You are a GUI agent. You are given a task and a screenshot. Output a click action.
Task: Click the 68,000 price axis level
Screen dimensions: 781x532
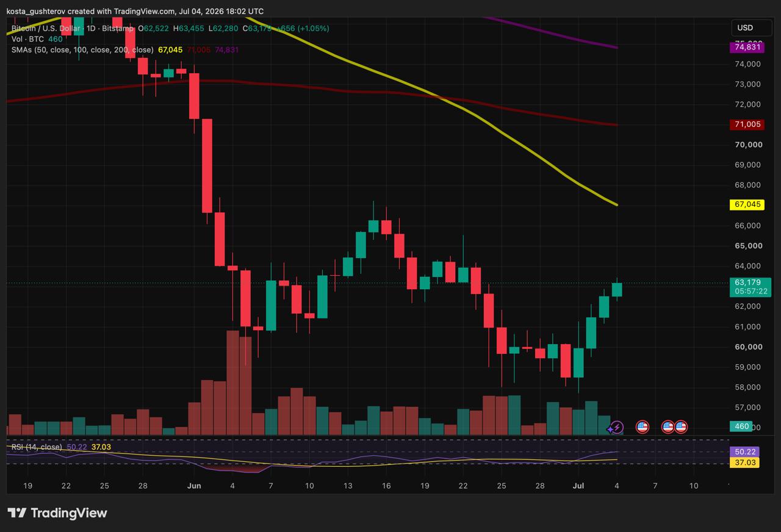coord(748,185)
